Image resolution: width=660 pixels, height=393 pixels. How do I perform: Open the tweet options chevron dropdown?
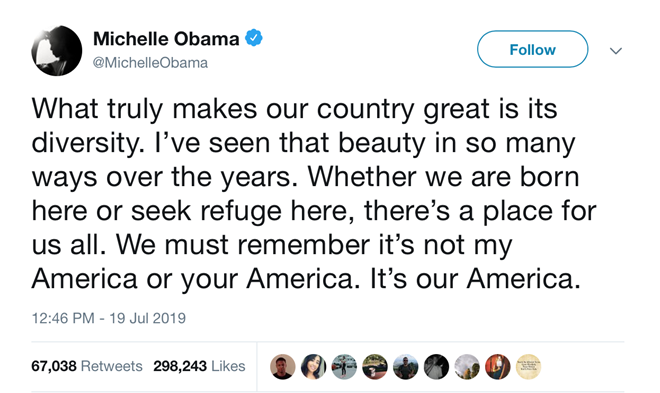click(x=616, y=51)
